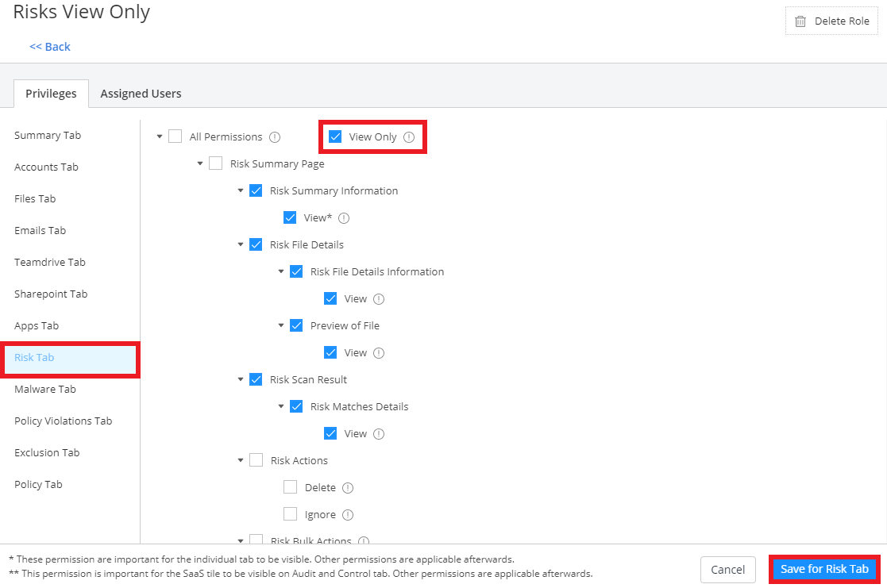Click the Cancel button
The height and width of the screenshot is (588, 887).
[727, 569]
